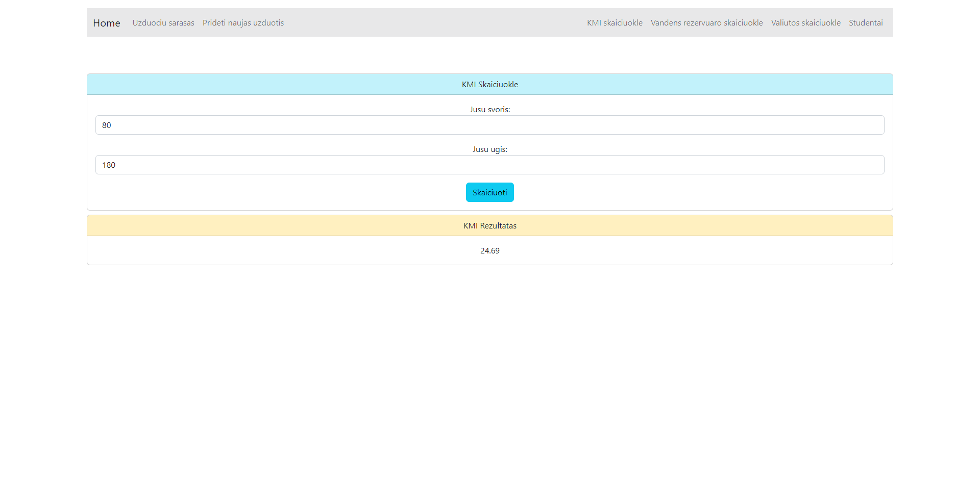The image size is (980, 486).
Task: Navigate to the Studentai page
Action: pos(866,22)
